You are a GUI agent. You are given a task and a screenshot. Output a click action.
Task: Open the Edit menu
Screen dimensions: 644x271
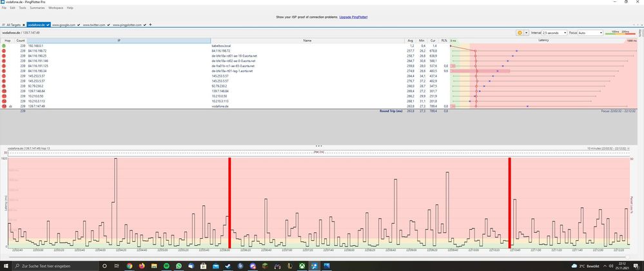13,8
